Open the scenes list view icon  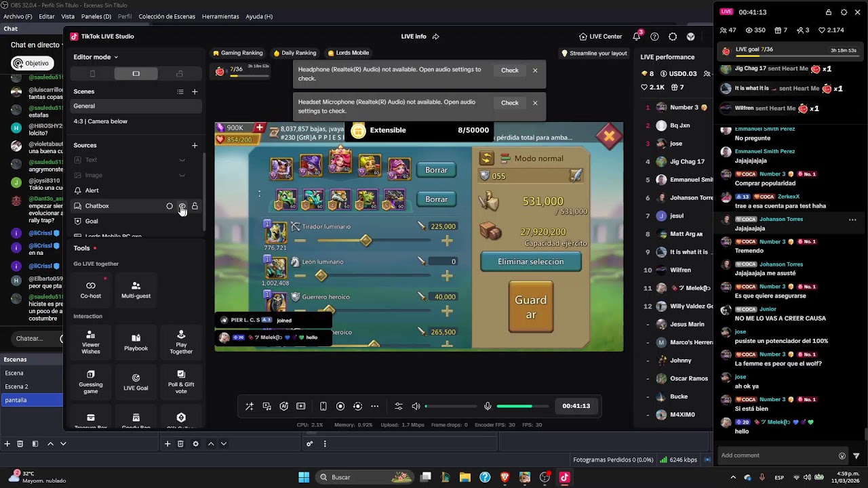(180, 91)
